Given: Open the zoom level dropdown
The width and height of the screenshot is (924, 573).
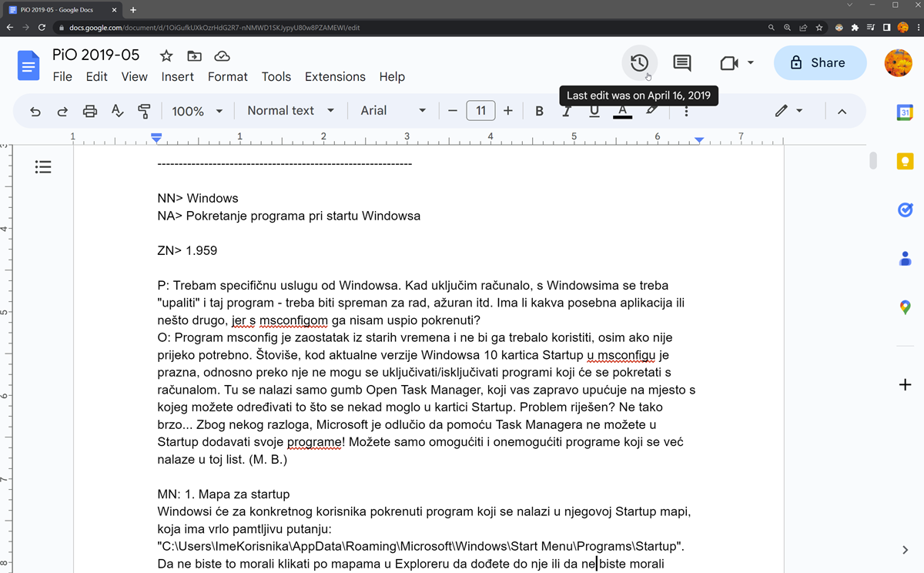Looking at the screenshot, I should [x=197, y=111].
